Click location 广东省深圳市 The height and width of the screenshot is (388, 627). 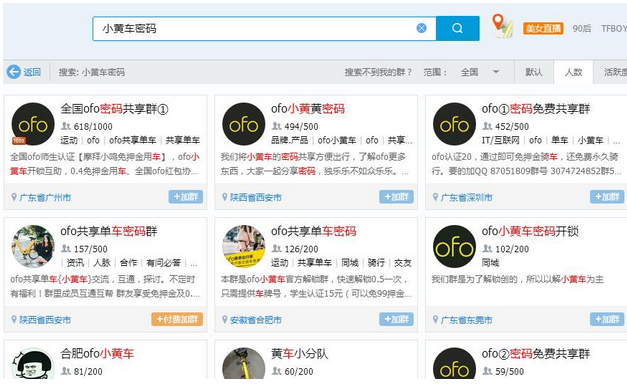tap(467, 198)
